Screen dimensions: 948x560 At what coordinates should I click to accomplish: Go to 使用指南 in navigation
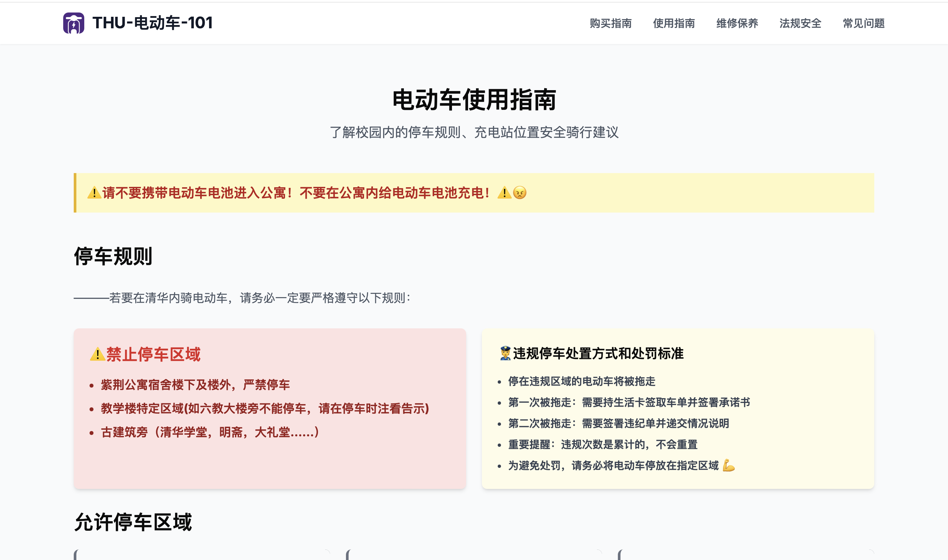(674, 23)
